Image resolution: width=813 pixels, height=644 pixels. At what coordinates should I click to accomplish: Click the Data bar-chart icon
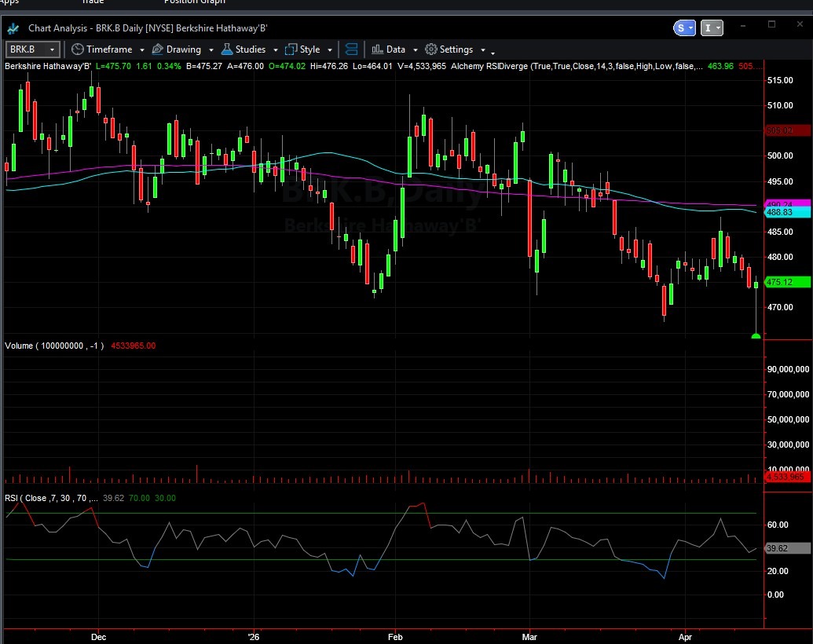[x=377, y=49]
